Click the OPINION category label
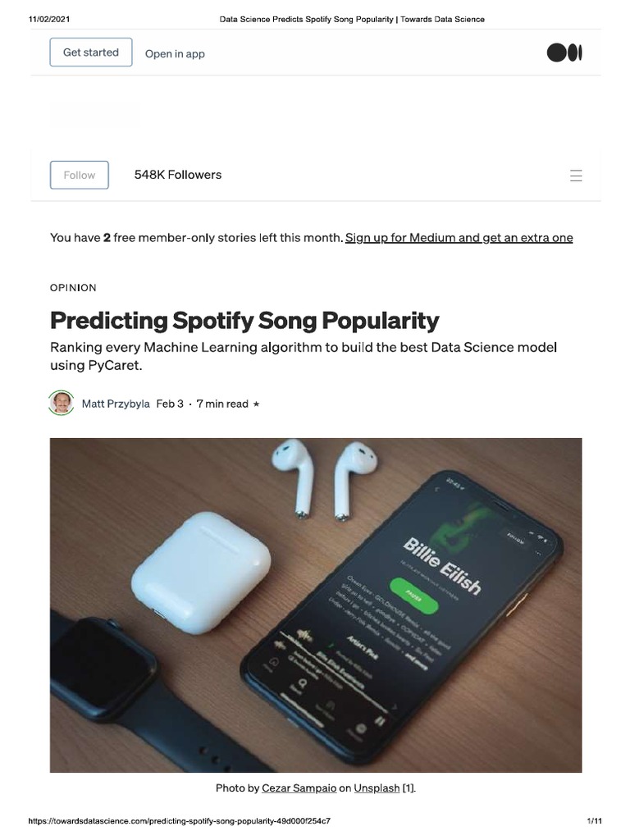Screen dimensions: 630x840 click(x=73, y=288)
